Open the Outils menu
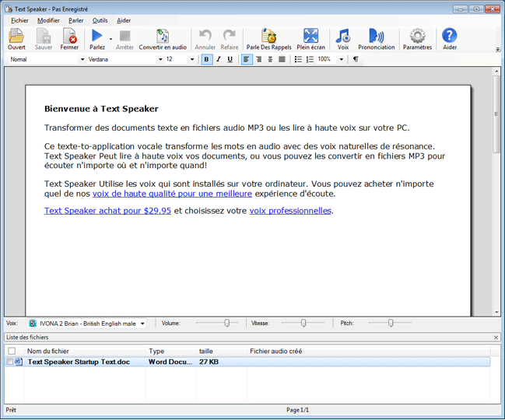This screenshot has width=505, height=420. (100, 20)
